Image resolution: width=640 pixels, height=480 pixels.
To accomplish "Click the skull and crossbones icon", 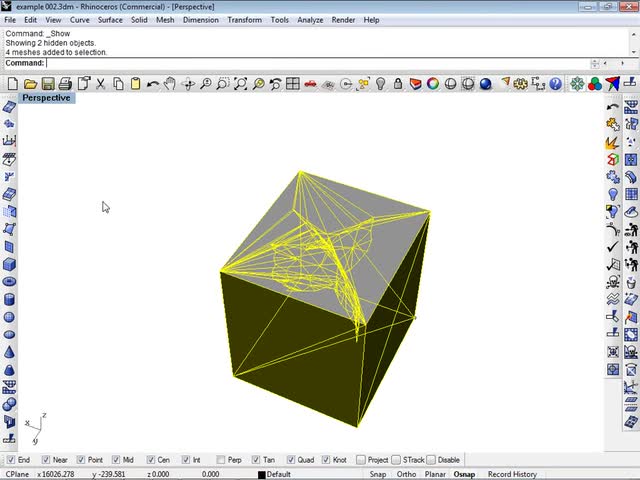I will pyautogui.click(x=613, y=281).
